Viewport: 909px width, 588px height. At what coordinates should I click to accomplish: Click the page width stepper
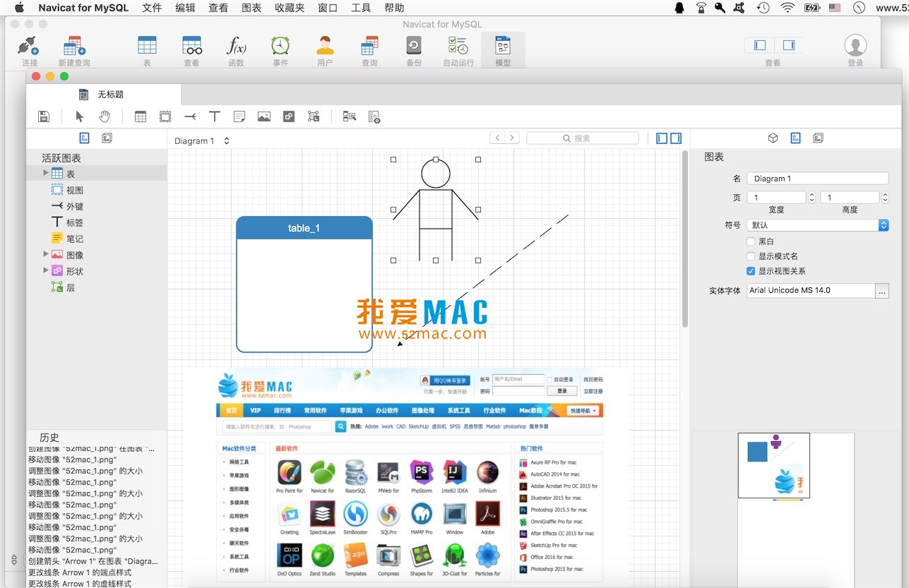coord(812,198)
